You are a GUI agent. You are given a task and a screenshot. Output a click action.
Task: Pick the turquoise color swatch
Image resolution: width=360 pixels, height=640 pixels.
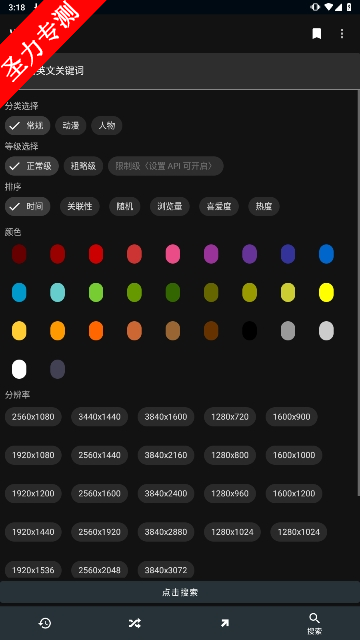click(58, 292)
